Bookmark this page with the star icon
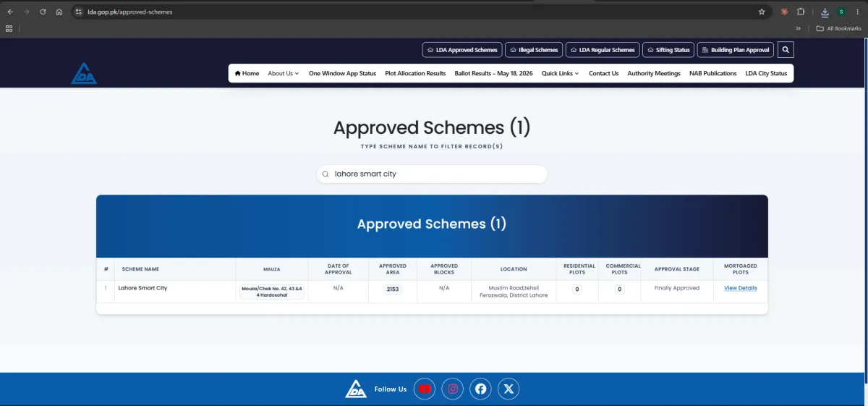868x406 pixels. (x=762, y=12)
